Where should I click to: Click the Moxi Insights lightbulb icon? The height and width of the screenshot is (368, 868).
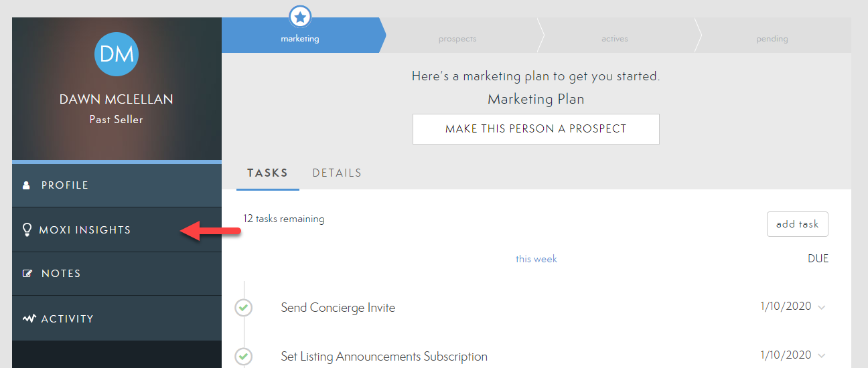coord(27,230)
